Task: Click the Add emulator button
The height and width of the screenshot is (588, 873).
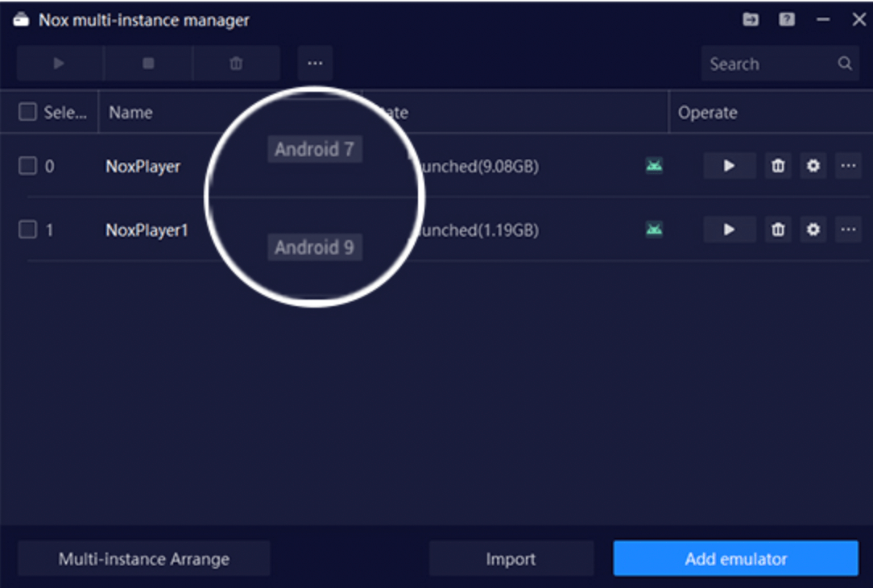Action: (735, 558)
